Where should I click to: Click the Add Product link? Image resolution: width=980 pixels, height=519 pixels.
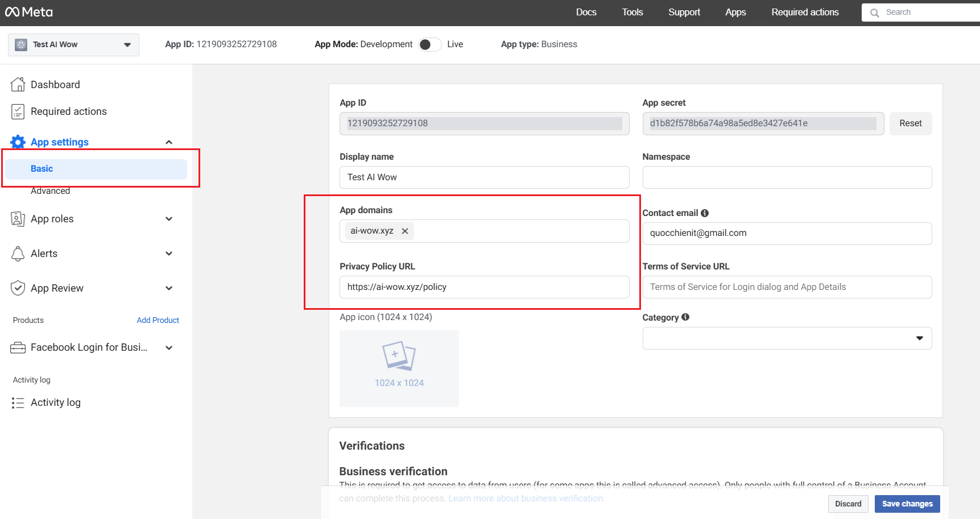click(x=158, y=320)
